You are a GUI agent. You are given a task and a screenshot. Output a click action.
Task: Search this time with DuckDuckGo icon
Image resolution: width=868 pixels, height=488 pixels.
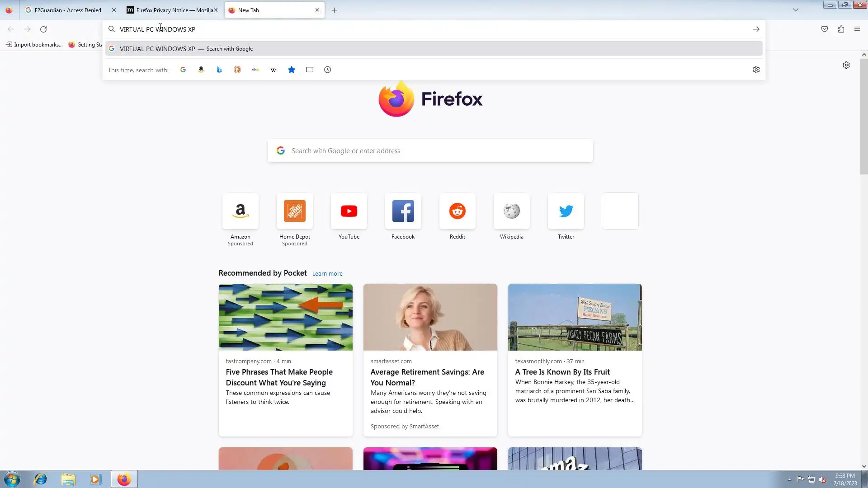pos(237,70)
